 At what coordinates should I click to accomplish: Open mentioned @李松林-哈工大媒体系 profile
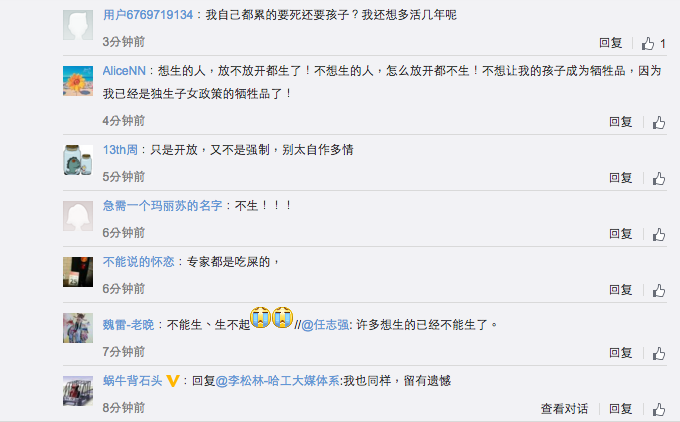pyautogui.click(x=278, y=381)
